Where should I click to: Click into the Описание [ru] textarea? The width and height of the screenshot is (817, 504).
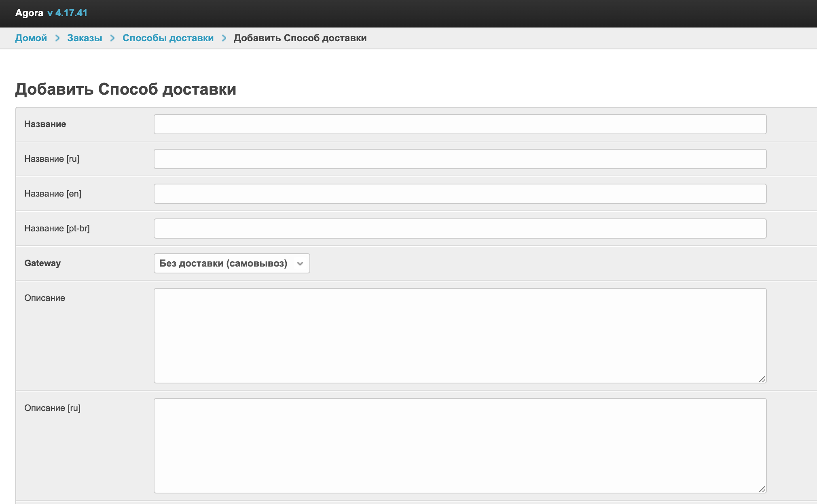pos(460,445)
